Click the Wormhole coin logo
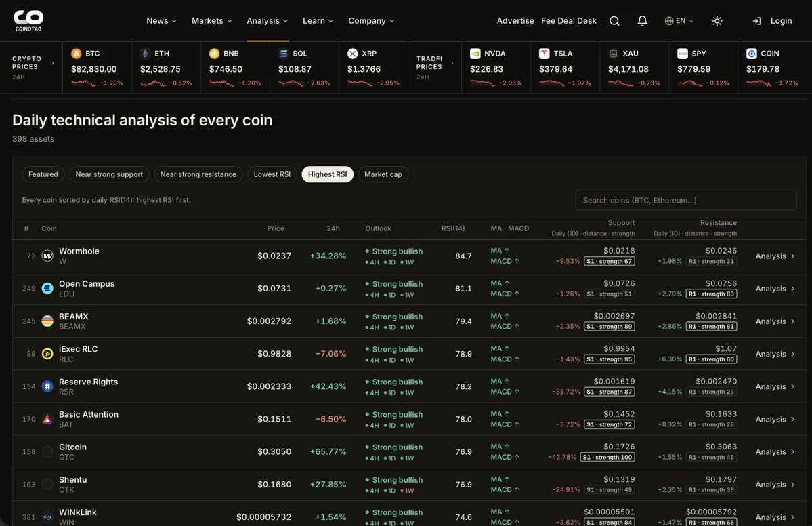 (47, 256)
